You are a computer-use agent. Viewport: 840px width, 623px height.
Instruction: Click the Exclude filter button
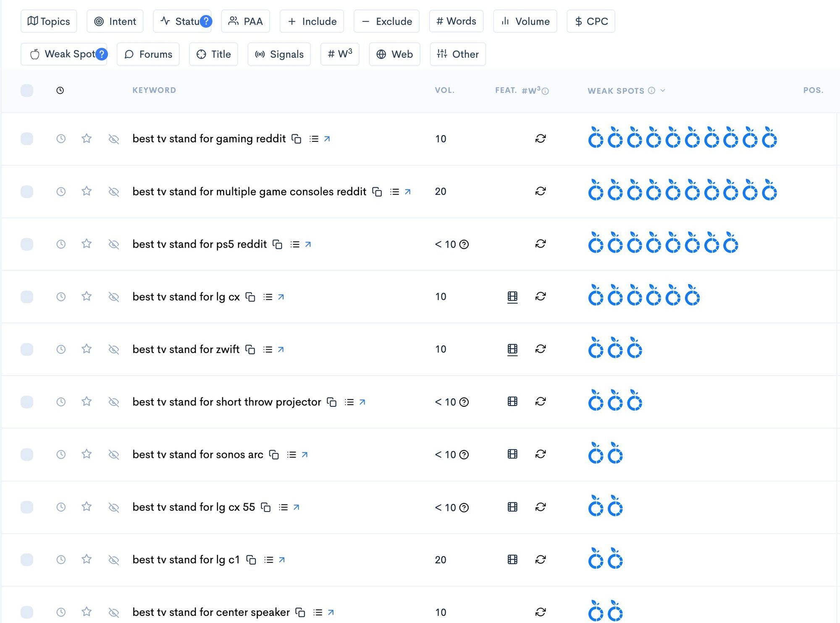[386, 21]
